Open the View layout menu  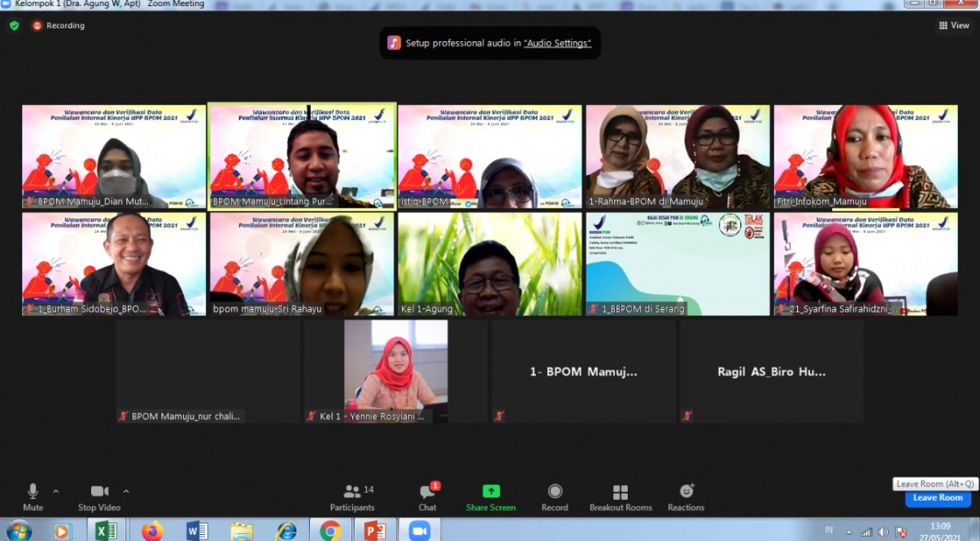pyautogui.click(x=953, y=26)
